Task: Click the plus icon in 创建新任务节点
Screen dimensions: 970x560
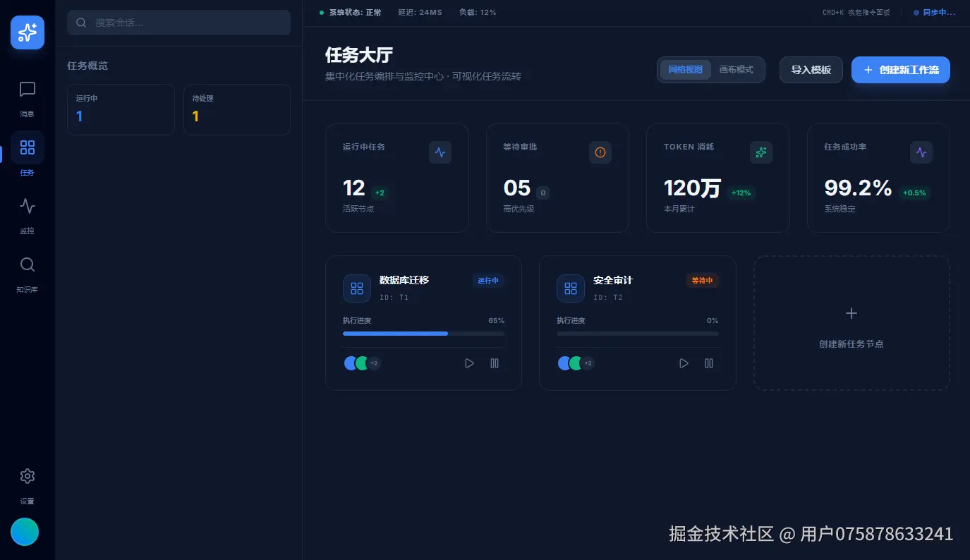Action: pyautogui.click(x=851, y=313)
